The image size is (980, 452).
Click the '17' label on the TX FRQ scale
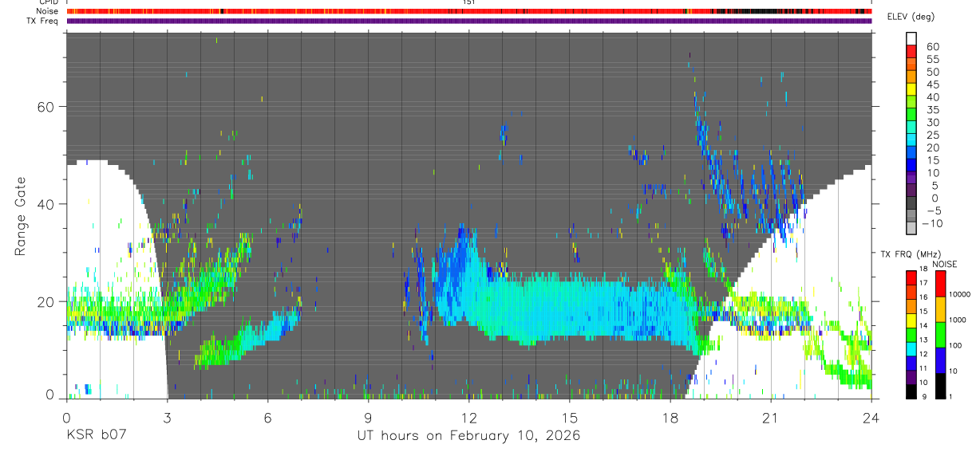click(924, 283)
